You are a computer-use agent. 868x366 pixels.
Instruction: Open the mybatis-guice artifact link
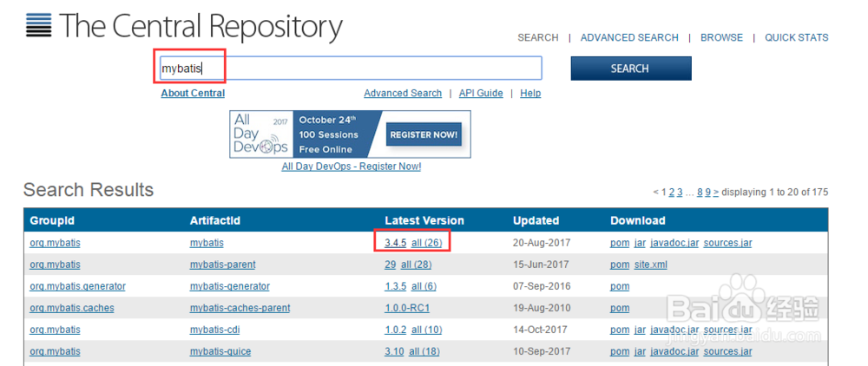tap(220, 351)
